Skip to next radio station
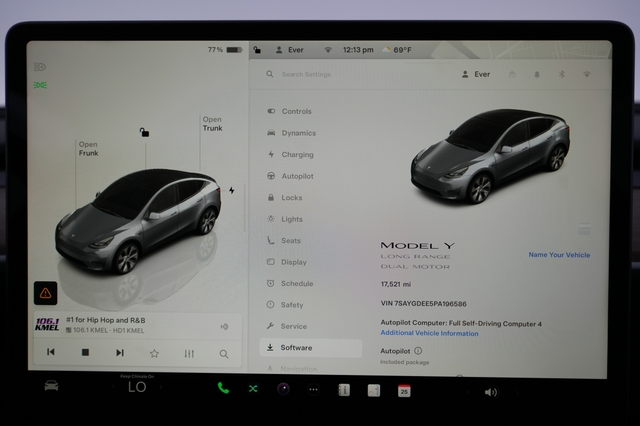 pyautogui.click(x=120, y=353)
